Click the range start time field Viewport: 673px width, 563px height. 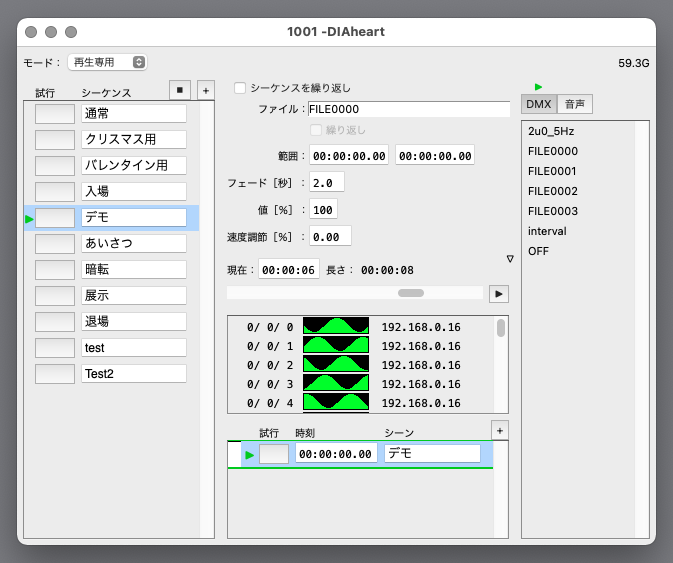(349, 155)
